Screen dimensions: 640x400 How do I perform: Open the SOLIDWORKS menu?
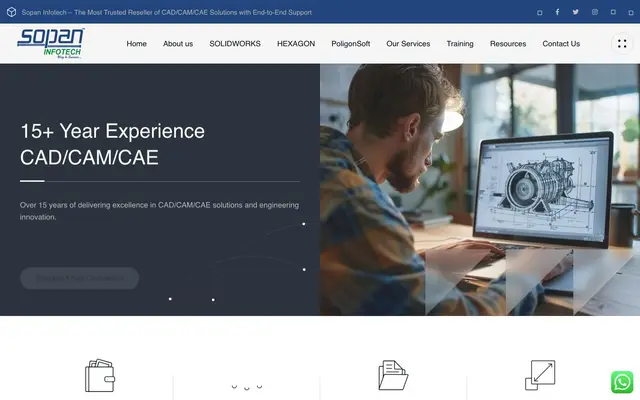pyautogui.click(x=235, y=44)
